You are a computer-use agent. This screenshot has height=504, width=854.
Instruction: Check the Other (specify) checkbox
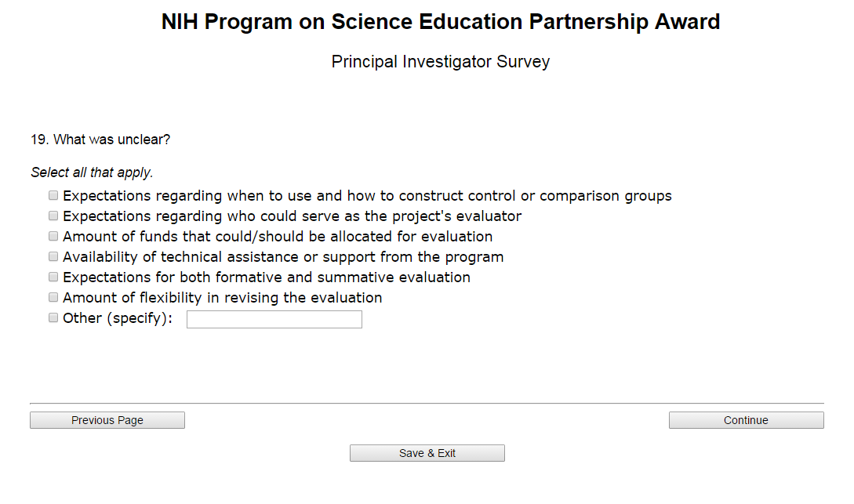[x=53, y=317]
